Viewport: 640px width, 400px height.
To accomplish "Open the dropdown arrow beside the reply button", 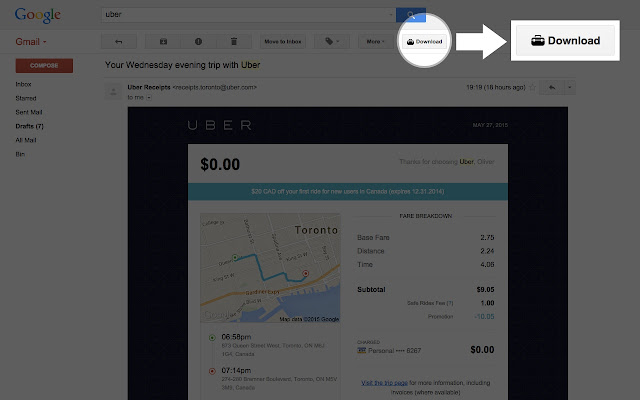I will [x=570, y=87].
